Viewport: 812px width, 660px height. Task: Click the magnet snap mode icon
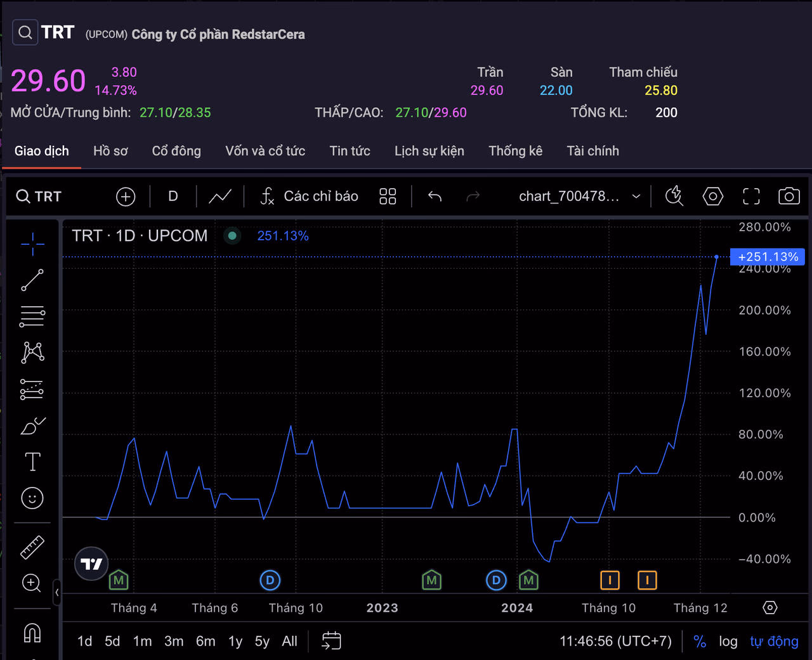(32, 632)
